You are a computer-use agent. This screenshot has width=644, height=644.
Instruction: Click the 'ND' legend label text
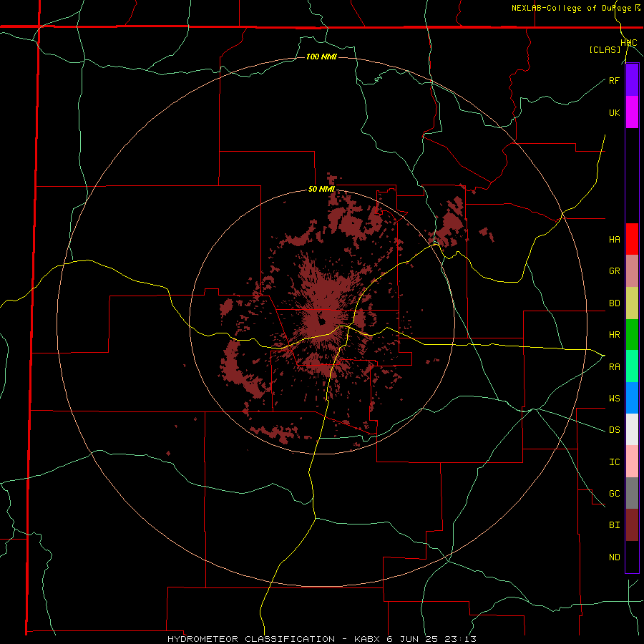coord(614,557)
